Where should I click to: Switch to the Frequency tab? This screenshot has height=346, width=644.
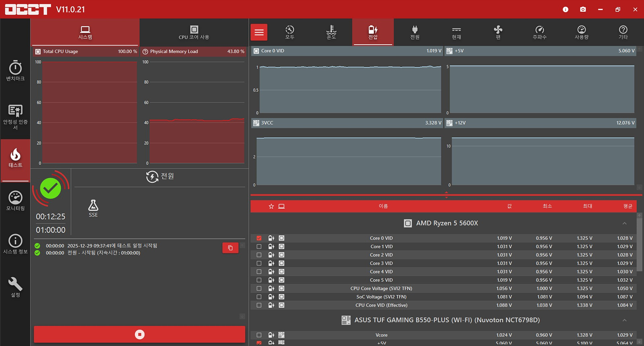[540, 32]
